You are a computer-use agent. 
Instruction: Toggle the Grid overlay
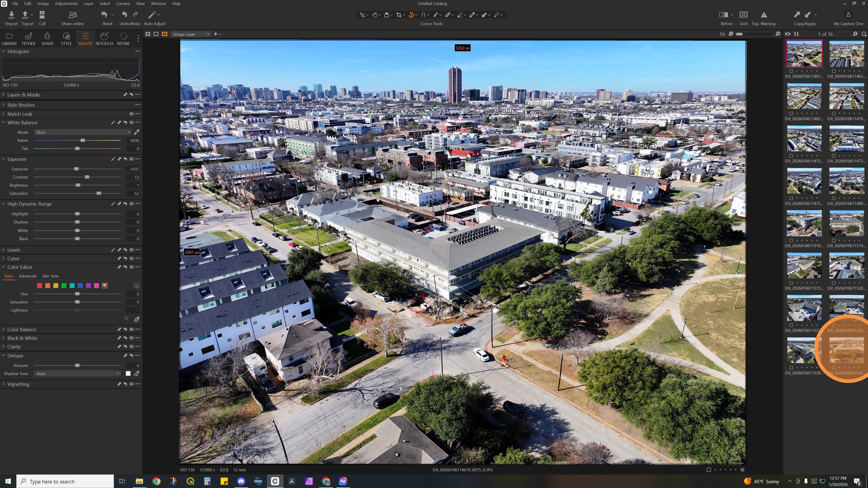coord(743,15)
